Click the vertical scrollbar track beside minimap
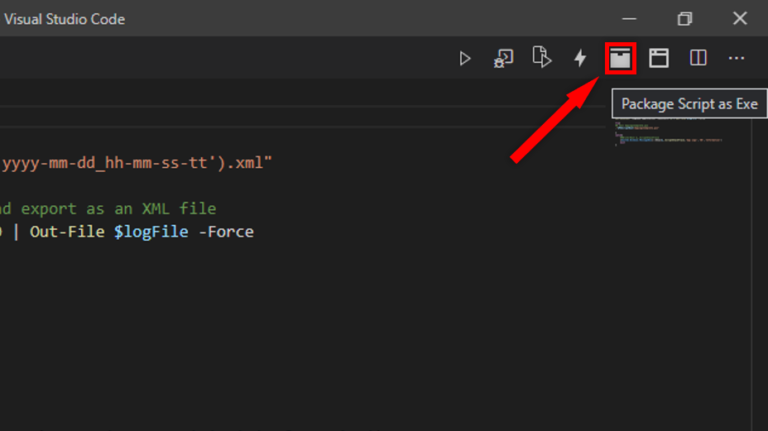The height and width of the screenshot is (431, 768). (760, 274)
